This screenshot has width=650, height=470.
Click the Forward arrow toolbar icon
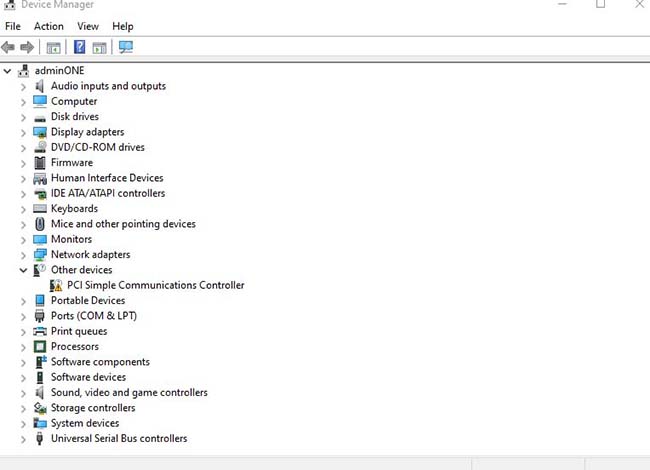click(27, 47)
